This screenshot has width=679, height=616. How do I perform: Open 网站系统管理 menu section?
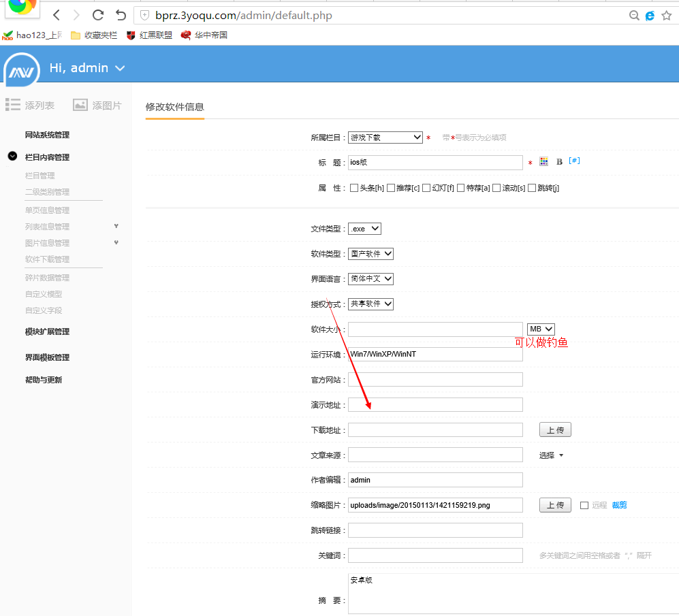[47, 135]
